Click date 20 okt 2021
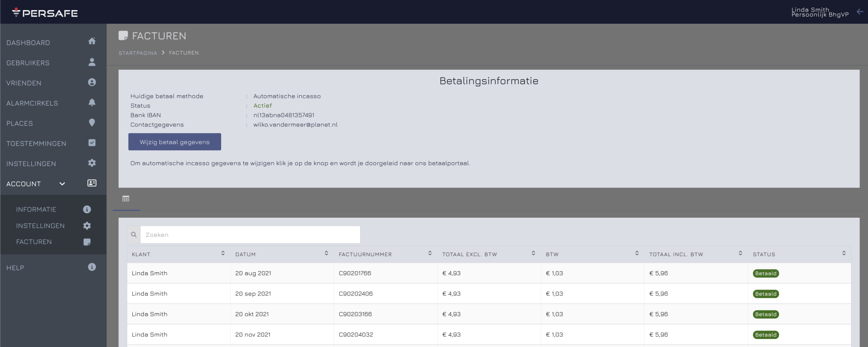 [x=252, y=314]
